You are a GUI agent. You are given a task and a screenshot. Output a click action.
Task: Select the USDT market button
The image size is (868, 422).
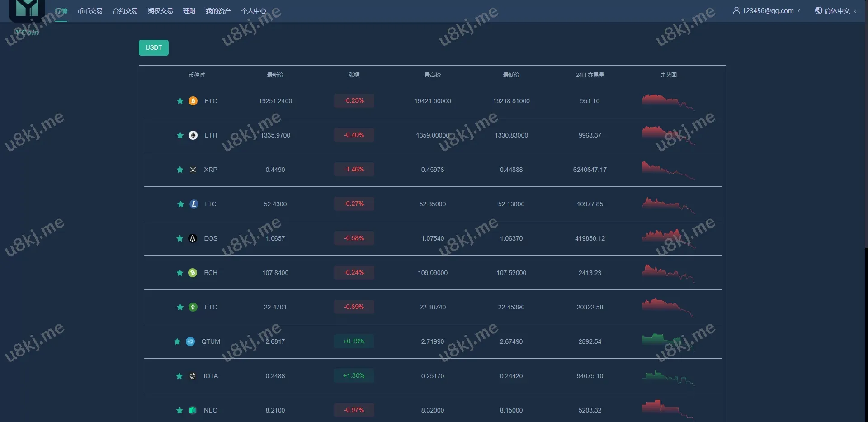click(154, 48)
